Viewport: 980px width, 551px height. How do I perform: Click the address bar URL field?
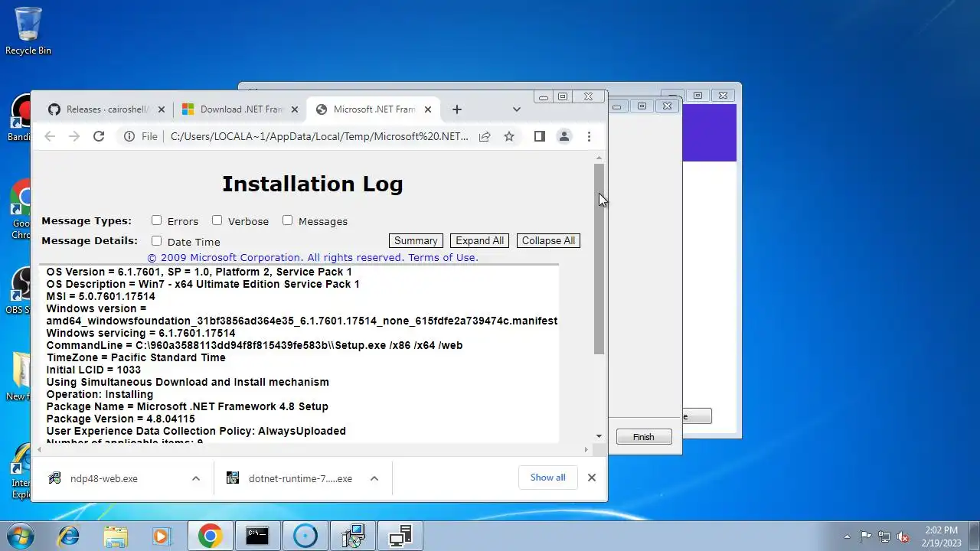(319, 136)
